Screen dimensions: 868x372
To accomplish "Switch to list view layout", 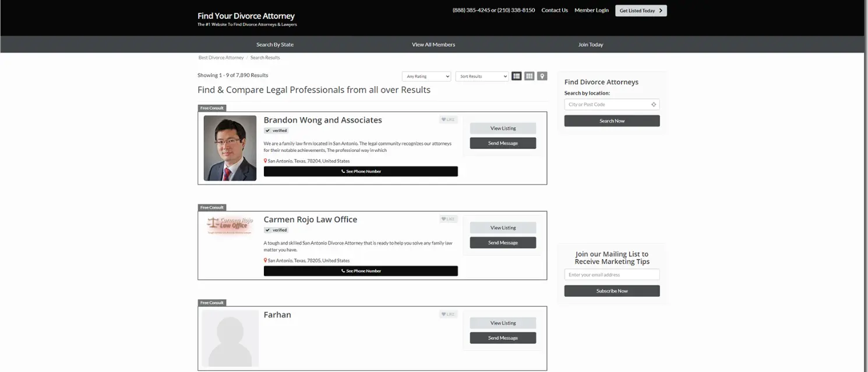I will 516,76.
